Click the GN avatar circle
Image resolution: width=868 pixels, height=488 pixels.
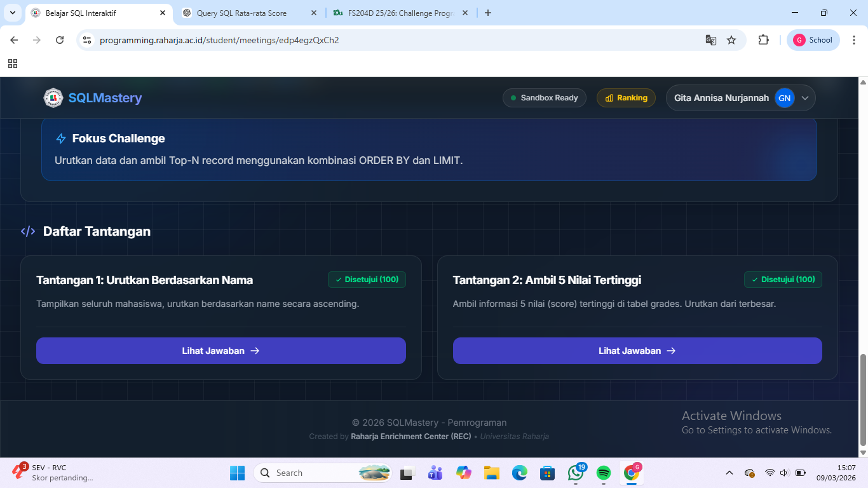pos(785,98)
